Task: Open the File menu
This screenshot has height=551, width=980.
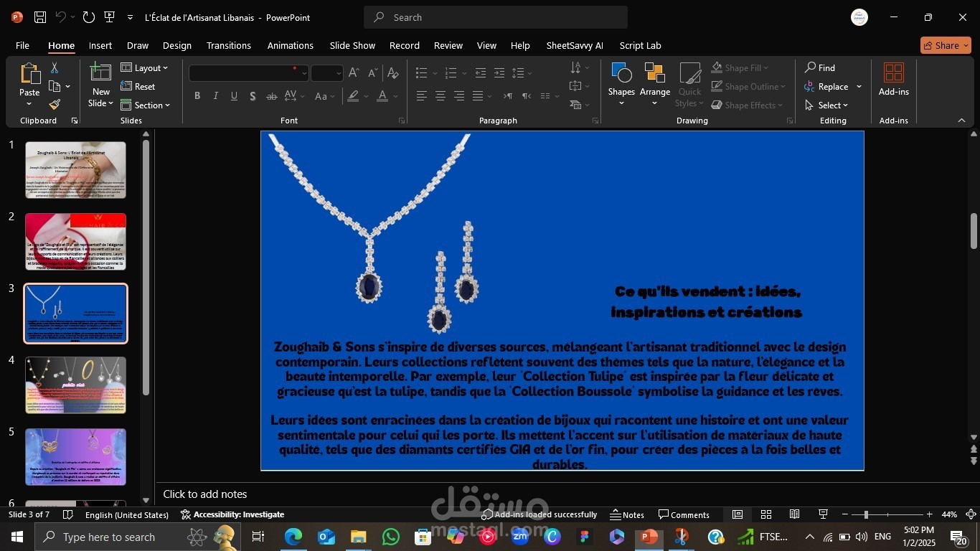Action: (x=22, y=45)
